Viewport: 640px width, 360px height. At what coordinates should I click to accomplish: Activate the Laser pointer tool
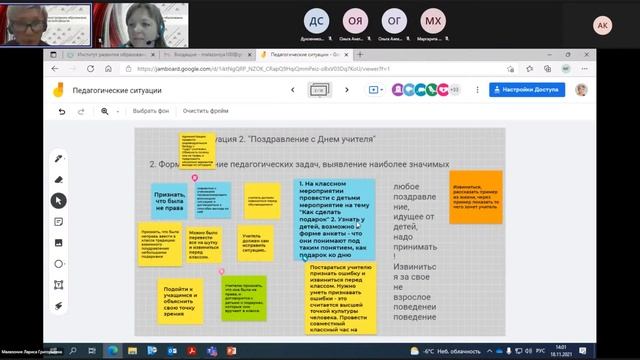pos(58,306)
